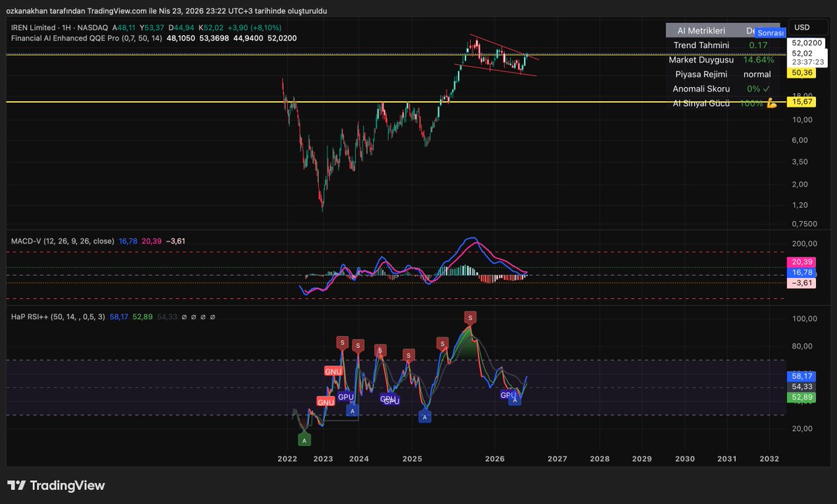Click the 0.17 trend value

[757, 45]
